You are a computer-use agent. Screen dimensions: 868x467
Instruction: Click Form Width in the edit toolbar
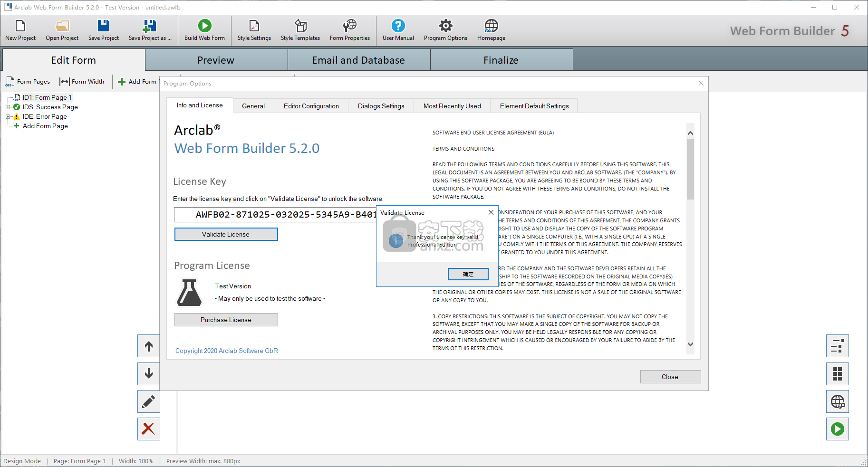pos(82,82)
